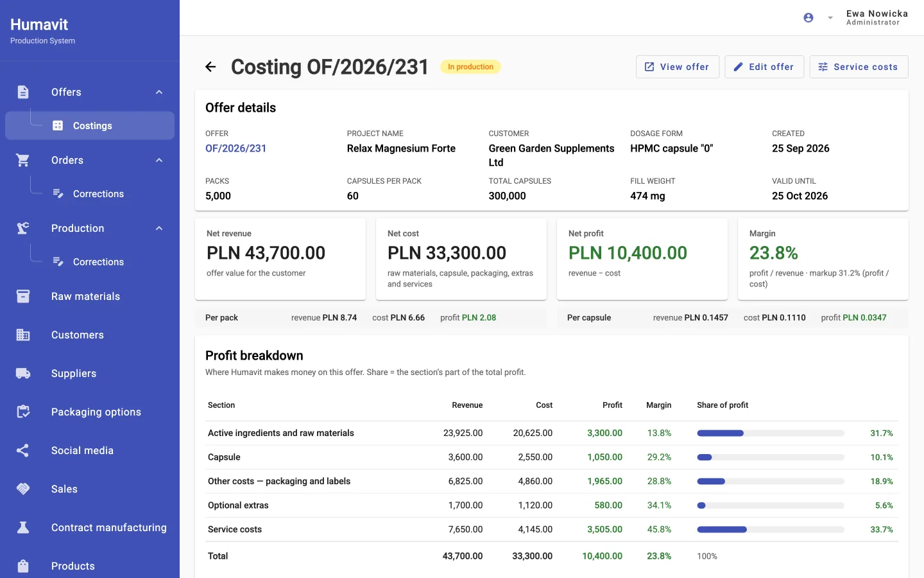Image resolution: width=924 pixels, height=578 pixels.
Task: Click the Ewa Nowicka user name
Action: tap(877, 13)
